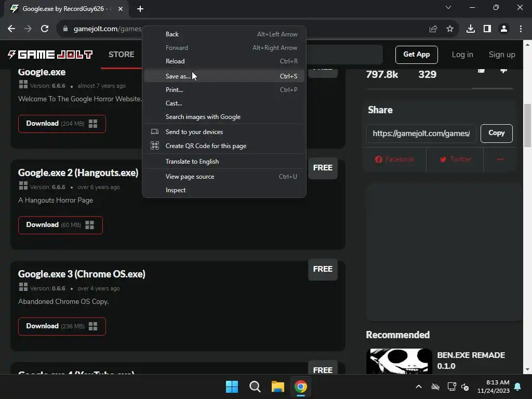Select View page source
Viewport: 532px width, 399px height.
[224, 177]
